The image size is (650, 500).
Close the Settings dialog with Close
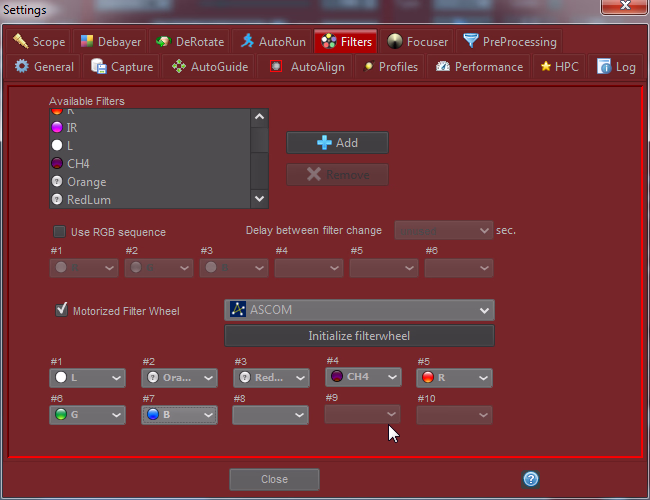tap(274, 479)
